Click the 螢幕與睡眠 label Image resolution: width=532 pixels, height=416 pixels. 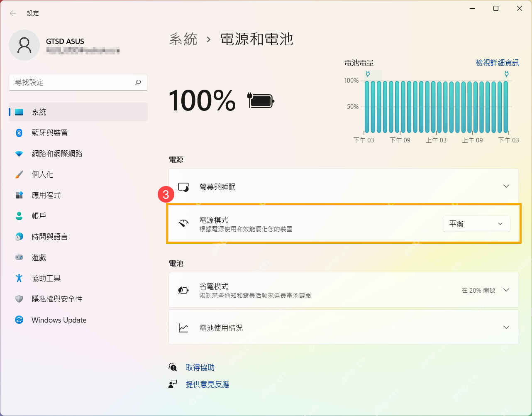click(217, 187)
